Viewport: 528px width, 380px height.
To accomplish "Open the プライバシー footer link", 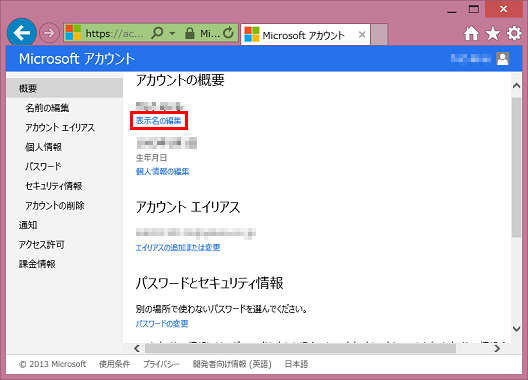I will click(161, 364).
